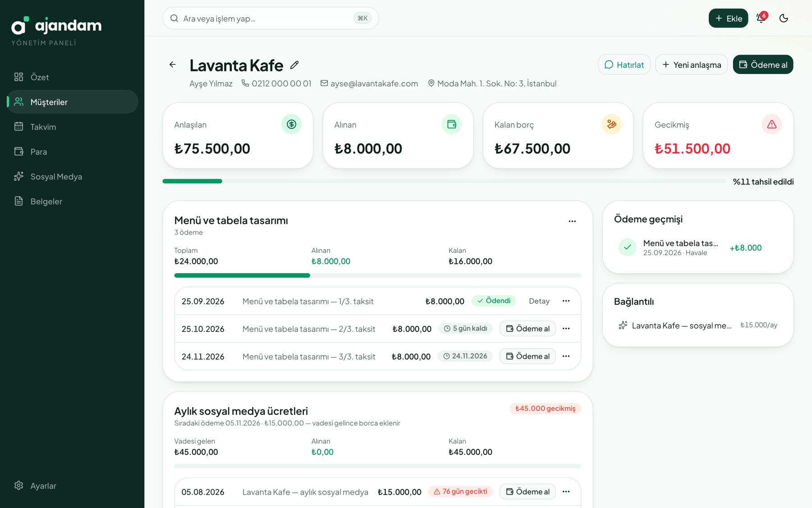This screenshot has height=508, width=812.
Task: Open Özet in the sidebar
Action: 72,77
